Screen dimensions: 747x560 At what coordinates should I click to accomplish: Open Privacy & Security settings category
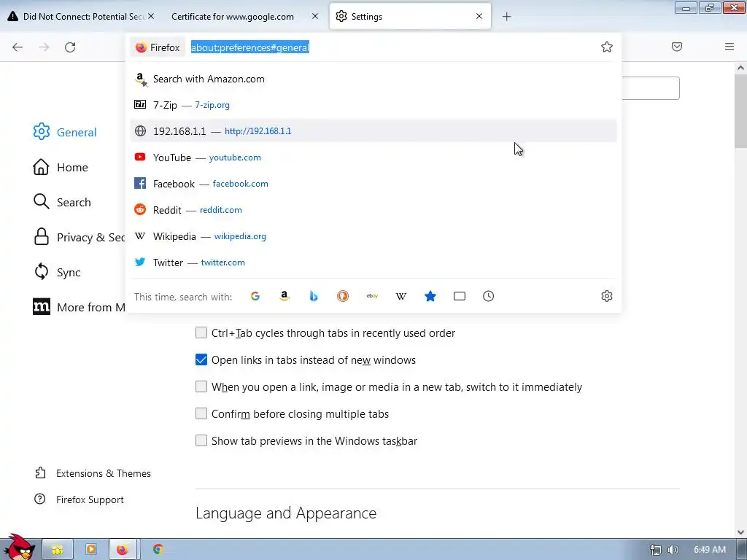coord(79,237)
